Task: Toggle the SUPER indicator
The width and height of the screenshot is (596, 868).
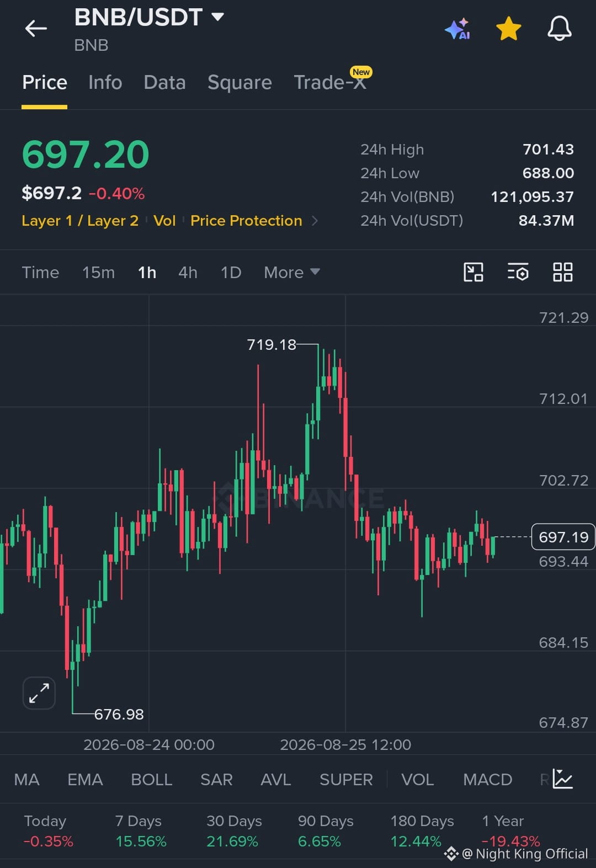Action: 346,780
